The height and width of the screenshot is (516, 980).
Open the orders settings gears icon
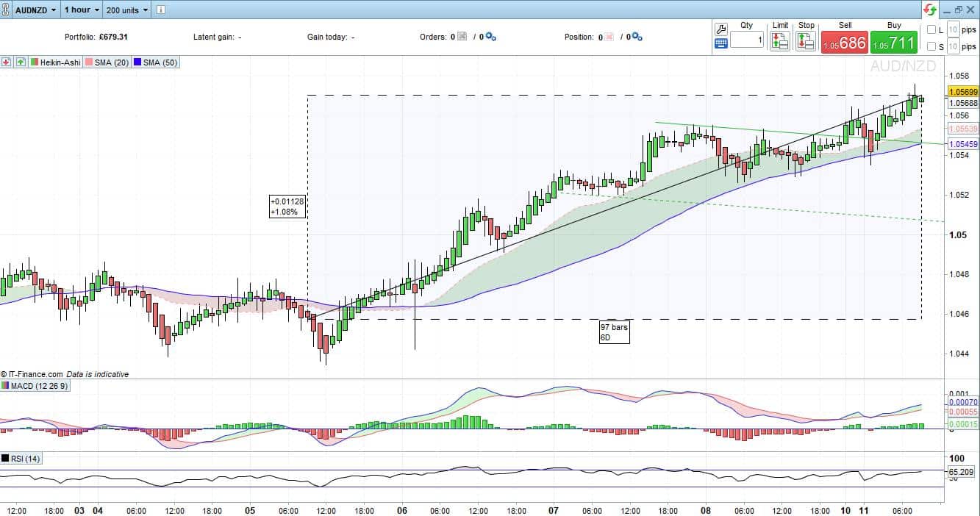pyautogui.click(x=491, y=37)
